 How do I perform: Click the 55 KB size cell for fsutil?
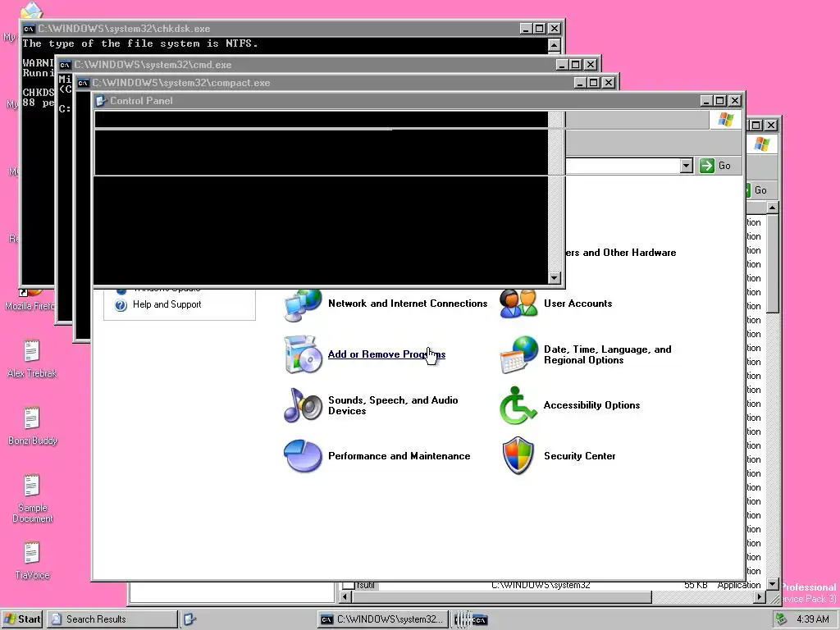(x=696, y=585)
